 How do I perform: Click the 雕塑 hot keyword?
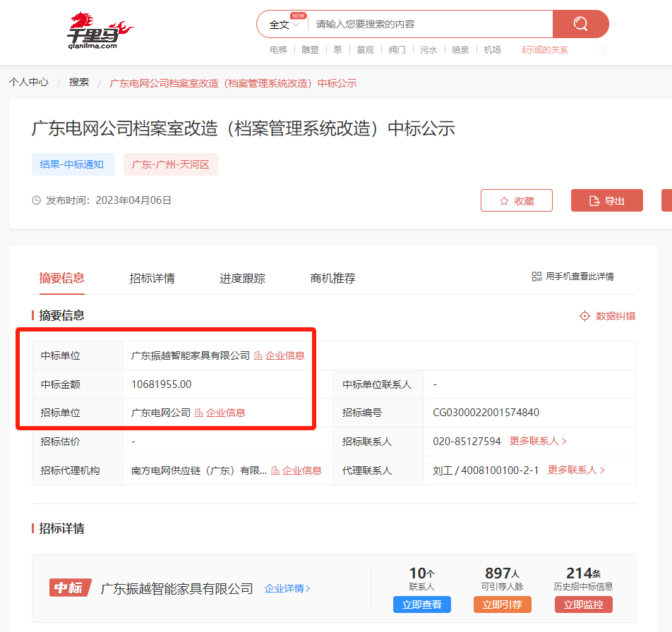coord(311,49)
